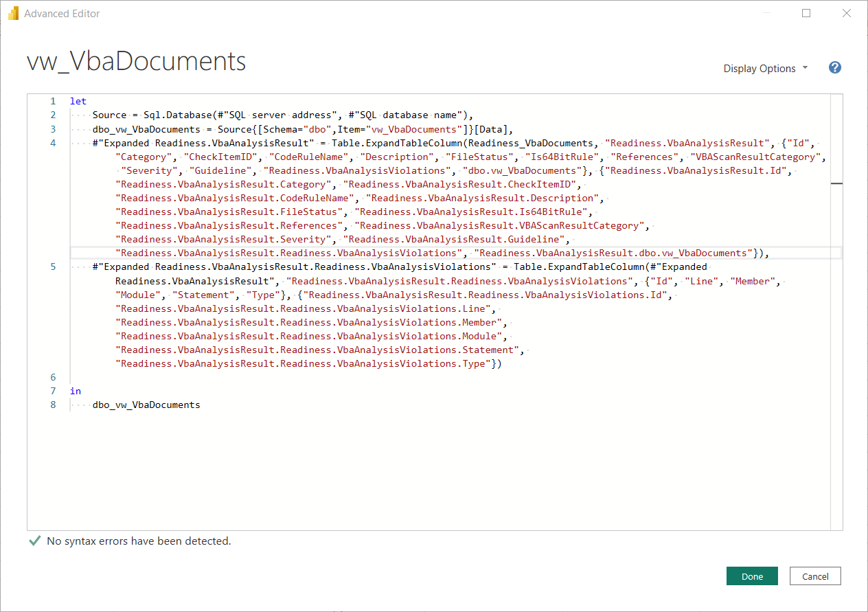Screen dimensions: 868x612
Task: Click line number 5 in the gutter
Action: point(53,267)
